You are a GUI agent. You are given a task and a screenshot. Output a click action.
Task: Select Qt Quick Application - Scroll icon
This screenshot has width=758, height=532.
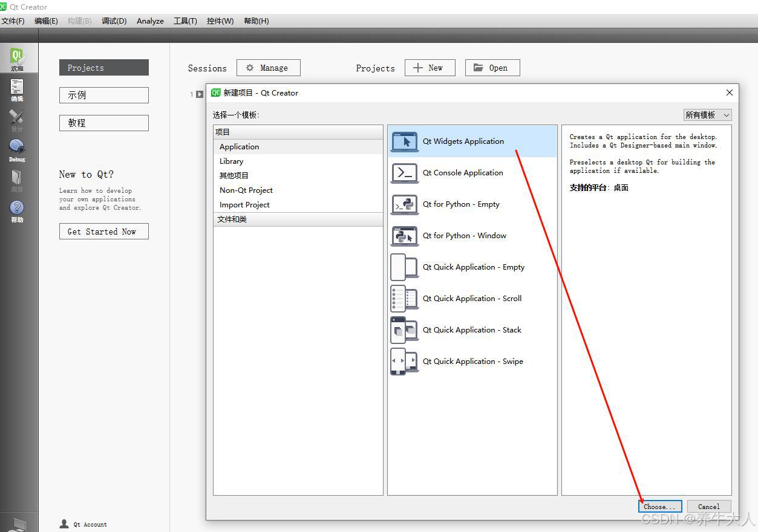point(405,299)
